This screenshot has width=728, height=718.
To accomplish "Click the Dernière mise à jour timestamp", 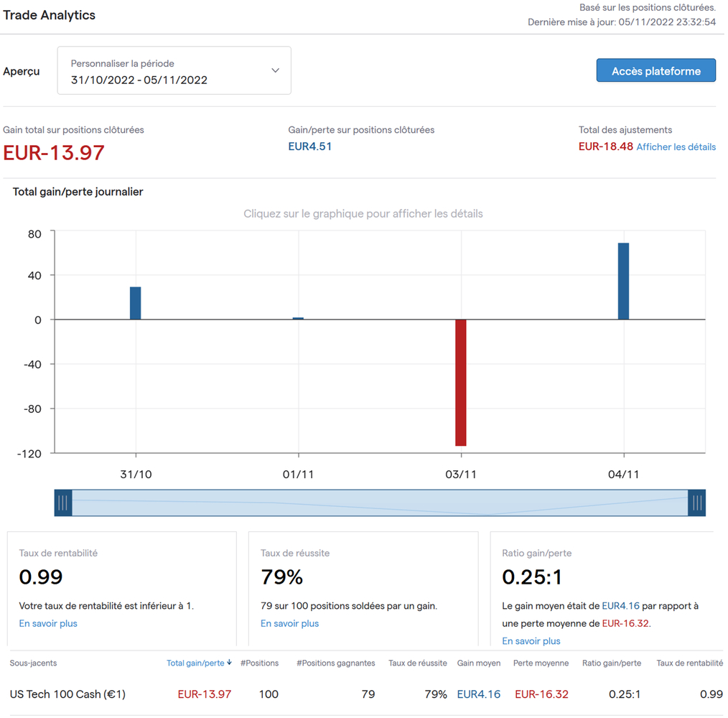I will 622,22.
